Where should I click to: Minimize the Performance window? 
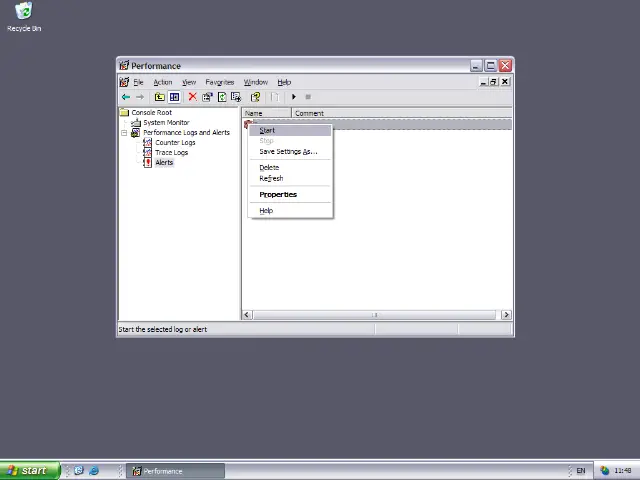pyautogui.click(x=476, y=66)
